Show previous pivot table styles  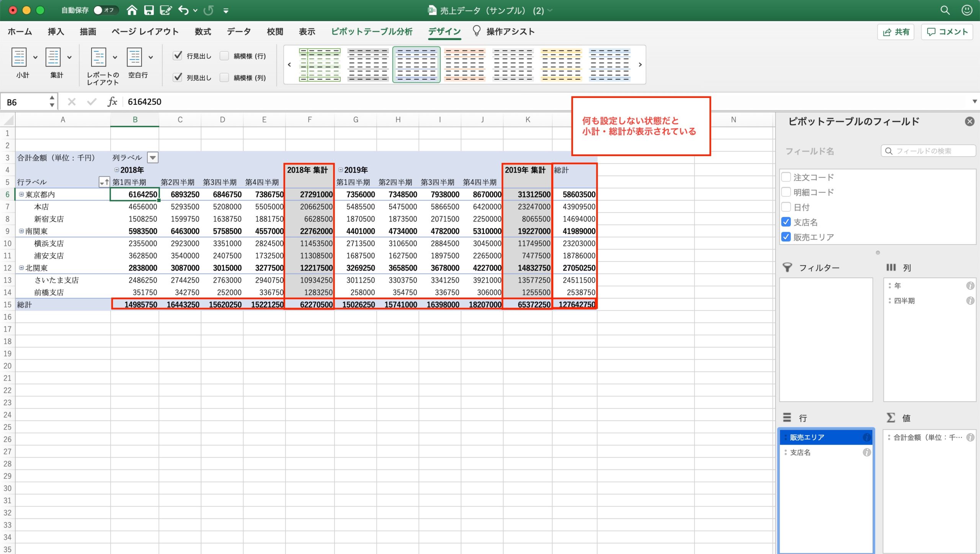coord(289,65)
